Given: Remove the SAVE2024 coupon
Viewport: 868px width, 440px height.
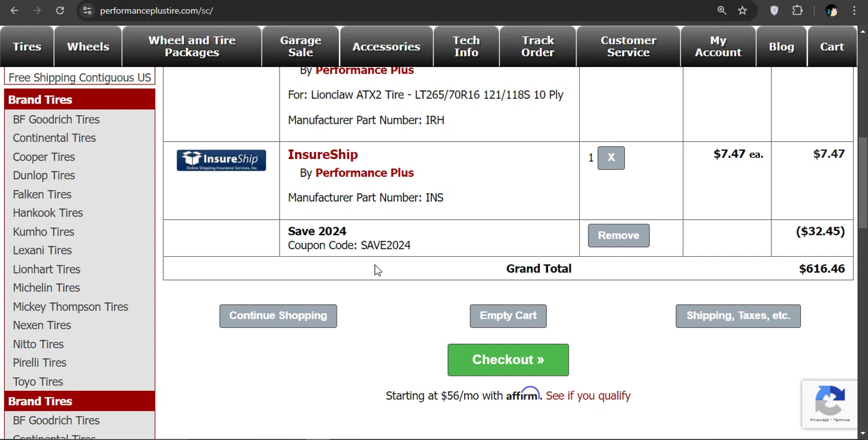Looking at the screenshot, I should (619, 235).
